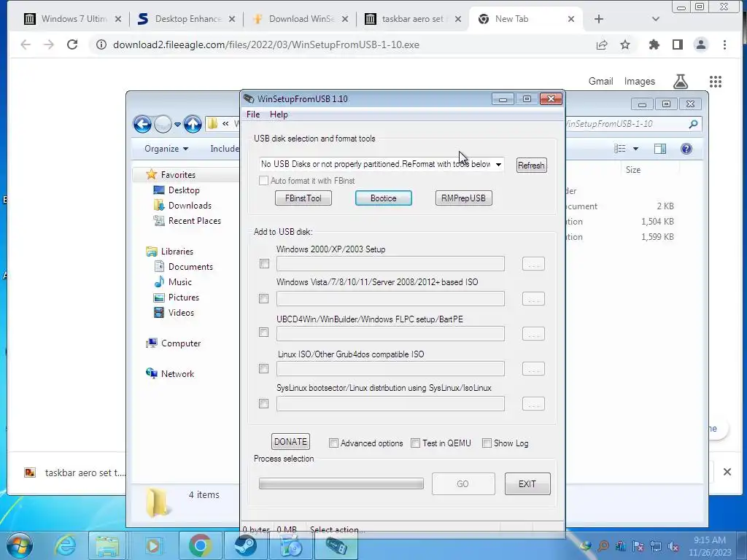Launch FBinstTool
747x560 pixels.
point(303,198)
